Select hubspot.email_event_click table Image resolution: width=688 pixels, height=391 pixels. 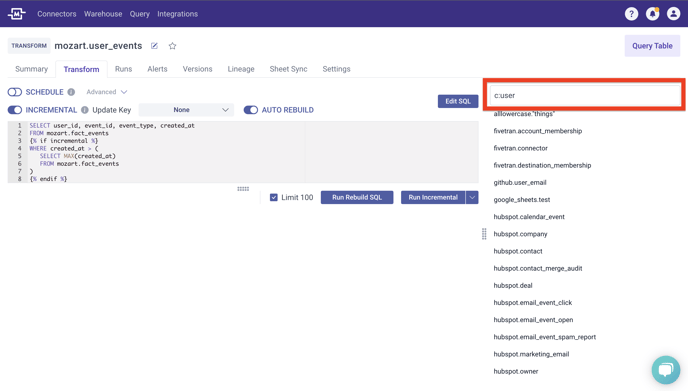(x=533, y=302)
